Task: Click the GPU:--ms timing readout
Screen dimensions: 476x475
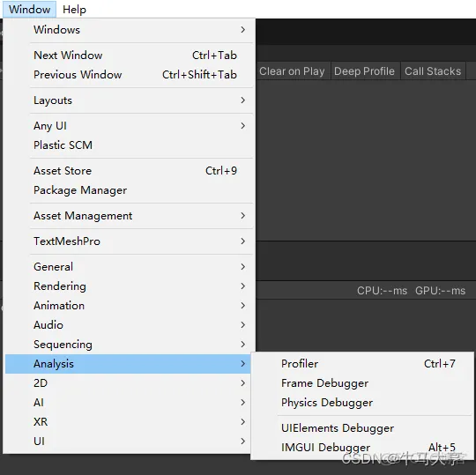Action: pyautogui.click(x=440, y=291)
